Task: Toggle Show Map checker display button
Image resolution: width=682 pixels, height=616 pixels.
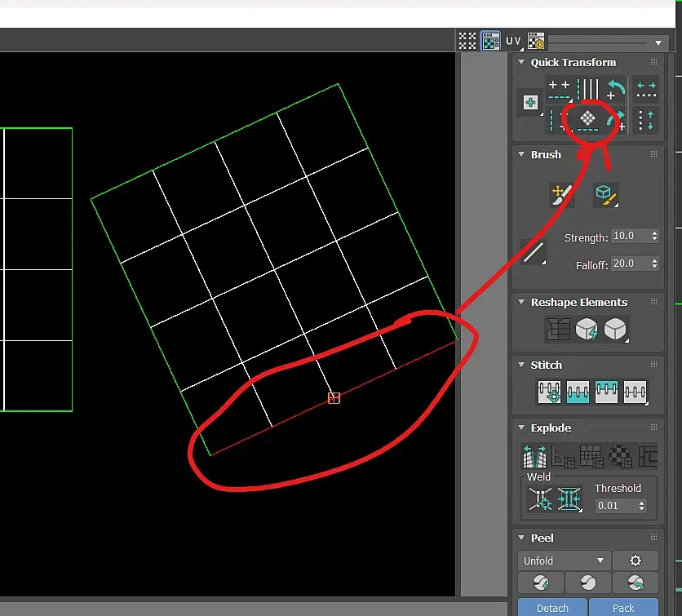Action: 490,42
